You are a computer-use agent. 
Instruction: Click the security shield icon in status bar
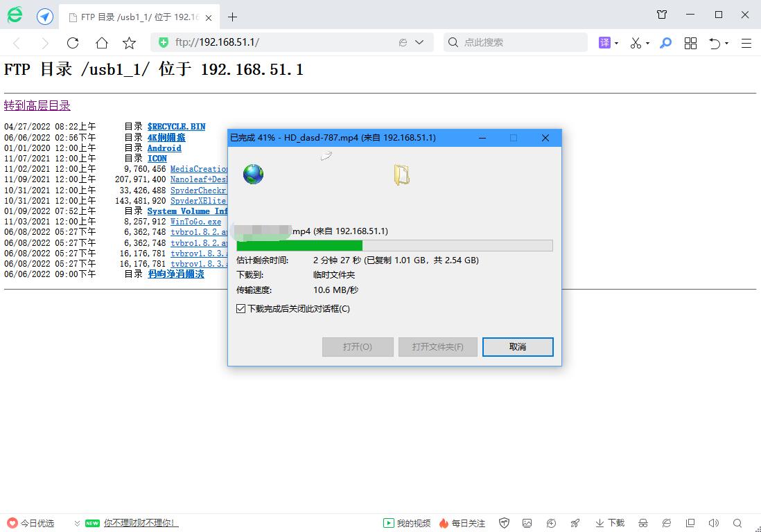(x=504, y=523)
